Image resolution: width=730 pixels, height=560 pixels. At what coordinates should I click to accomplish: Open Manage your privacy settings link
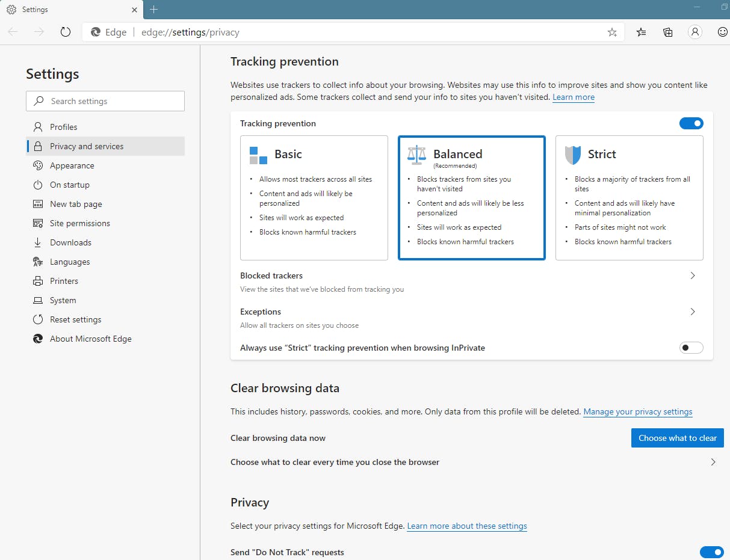coord(638,412)
